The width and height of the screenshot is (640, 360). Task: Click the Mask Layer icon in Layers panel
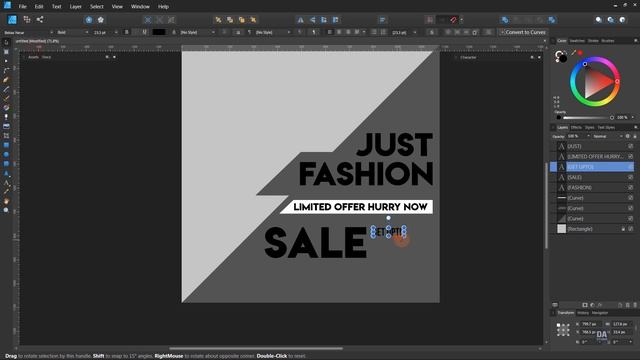[x=585, y=305]
